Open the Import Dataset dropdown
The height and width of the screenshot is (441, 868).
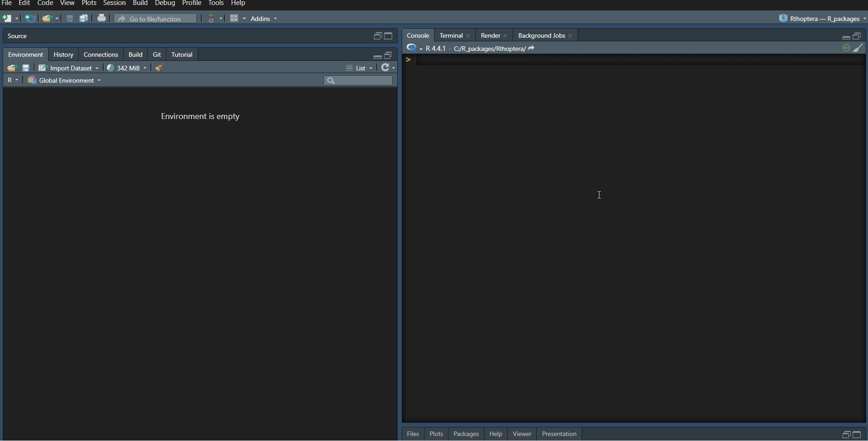point(69,68)
